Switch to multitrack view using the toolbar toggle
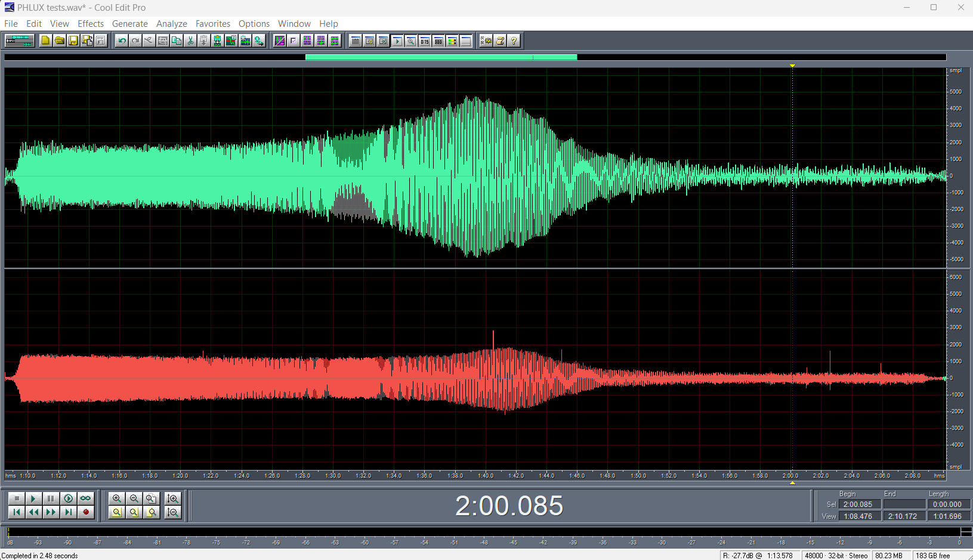 tap(19, 41)
